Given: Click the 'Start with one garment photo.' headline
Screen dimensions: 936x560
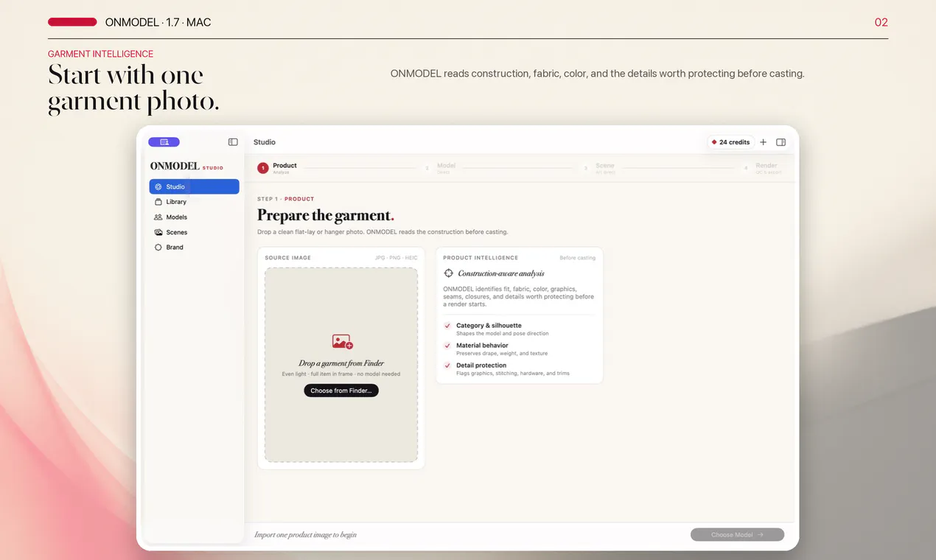Looking at the screenshot, I should pyautogui.click(x=133, y=88).
